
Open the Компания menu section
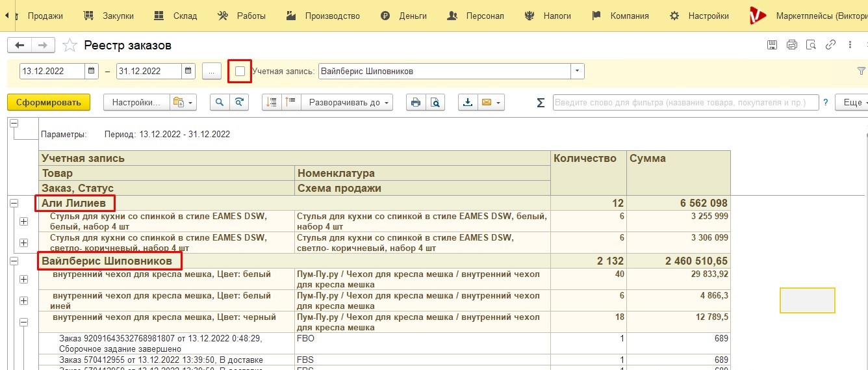620,16
